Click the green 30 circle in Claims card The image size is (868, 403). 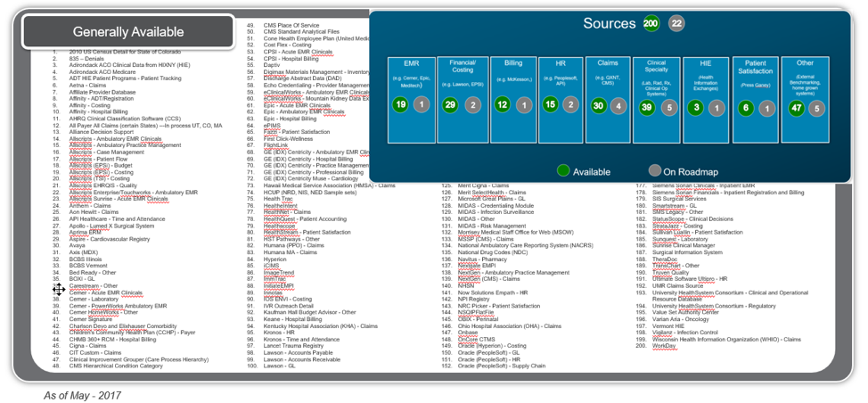[598, 105]
